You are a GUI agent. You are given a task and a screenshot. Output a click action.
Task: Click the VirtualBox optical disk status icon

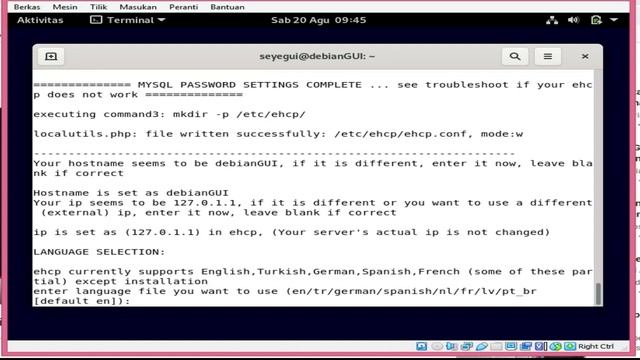(x=437, y=347)
